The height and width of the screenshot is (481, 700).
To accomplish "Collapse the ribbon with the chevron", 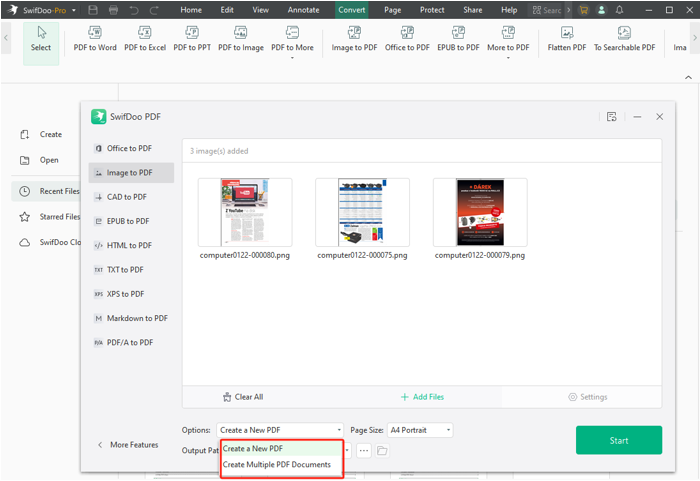I will (x=688, y=77).
